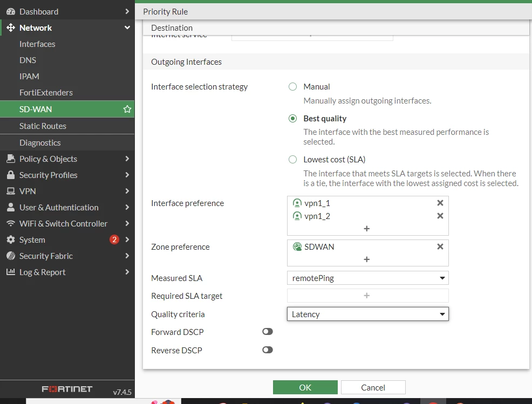Screen dimensions: 532x404
Task: Open the Diagnostics menu item
Action: [67, 143]
